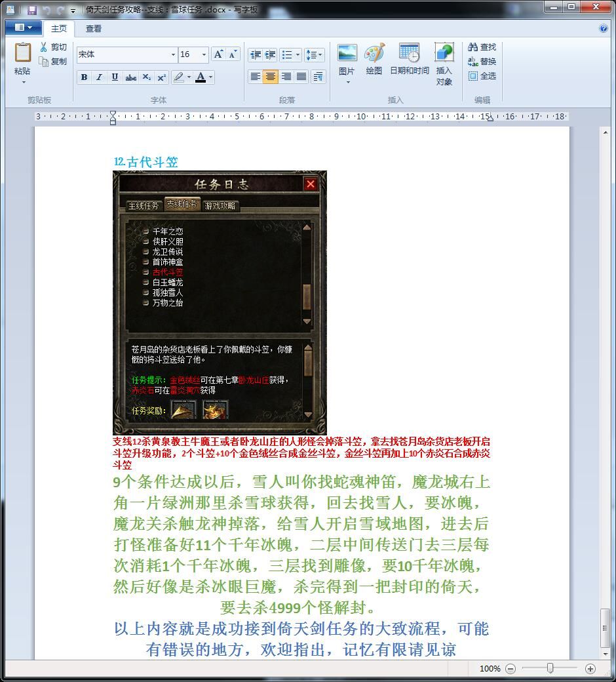
Task: Expand the font color dropdown arrow
Action: tap(211, 77)
